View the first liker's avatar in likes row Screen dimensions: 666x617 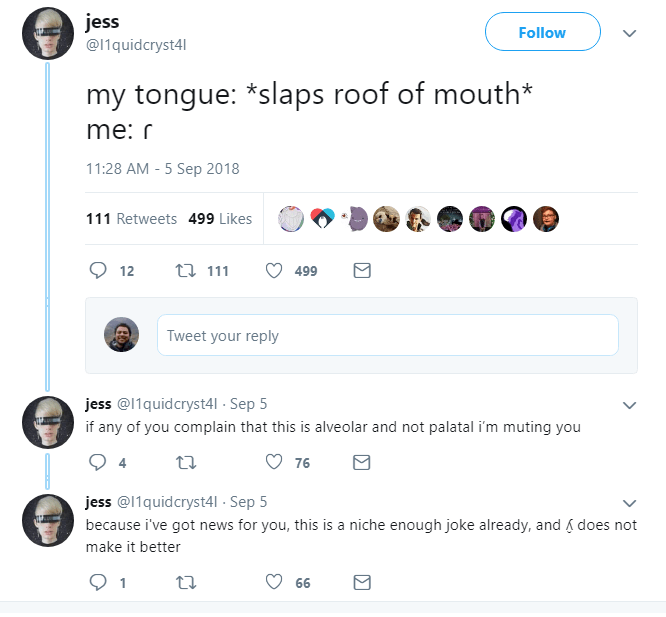(x=290, y=219)
